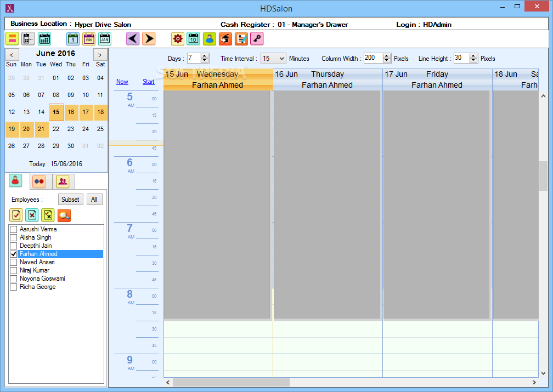Select the tab with two pink people icon

pos(63,181)
